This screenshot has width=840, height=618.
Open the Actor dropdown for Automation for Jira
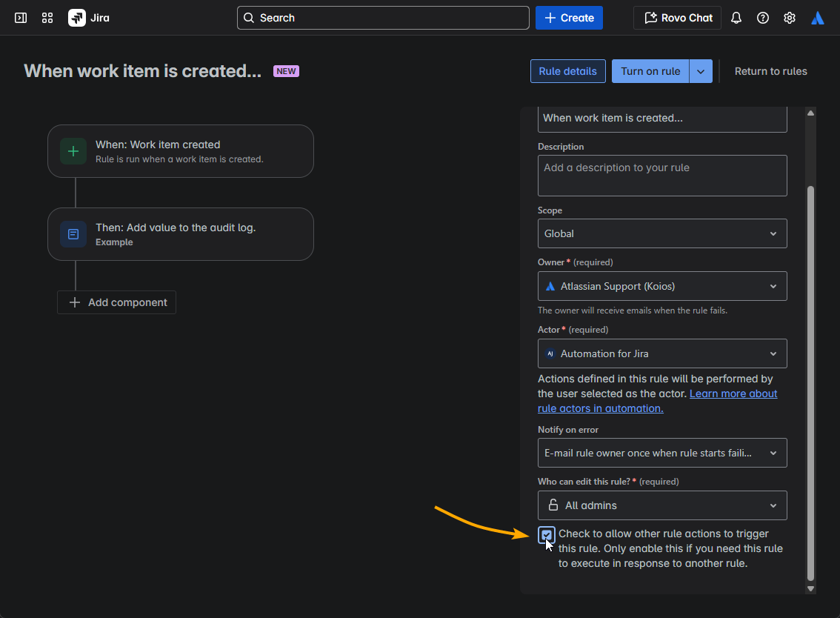click(x=661, y=353)
